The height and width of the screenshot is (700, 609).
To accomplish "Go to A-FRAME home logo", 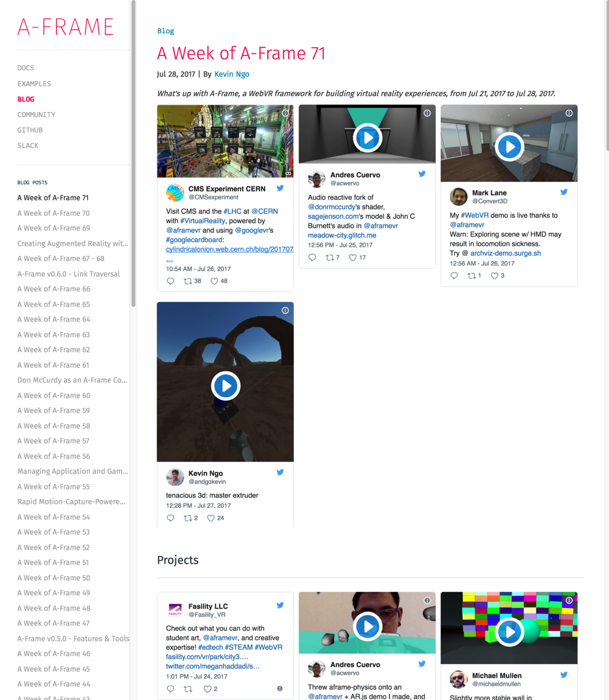I will tap(65, 27).
